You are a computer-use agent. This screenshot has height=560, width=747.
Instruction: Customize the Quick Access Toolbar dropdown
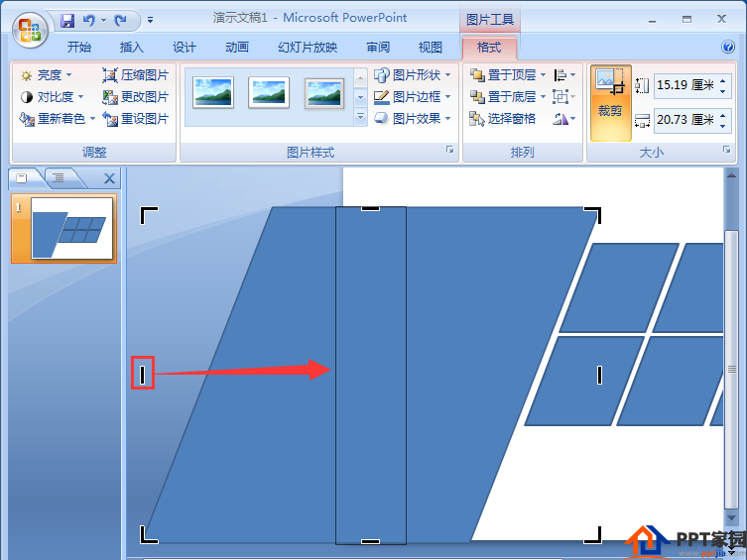pos(150,21)
